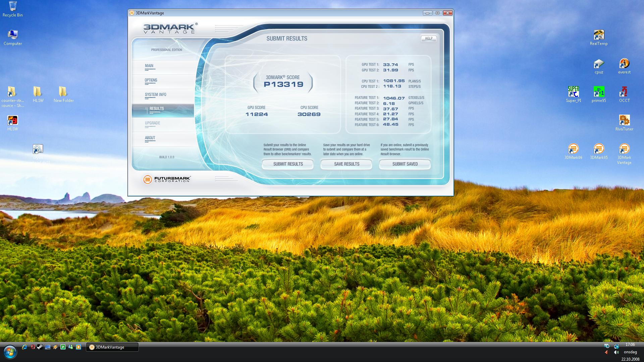This screenshot has height=362, width=644.
Task: Select the RivaTuner desktop shortcut
Action: [624, 123]
